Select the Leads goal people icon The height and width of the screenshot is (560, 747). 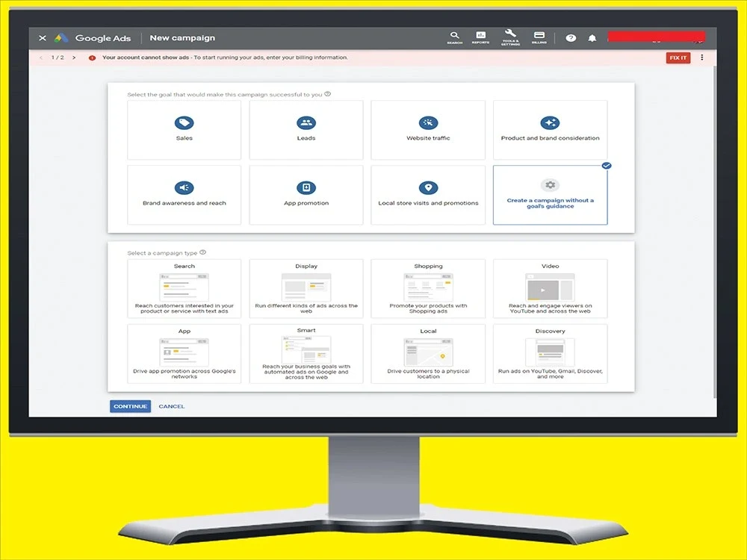point(306,123)
